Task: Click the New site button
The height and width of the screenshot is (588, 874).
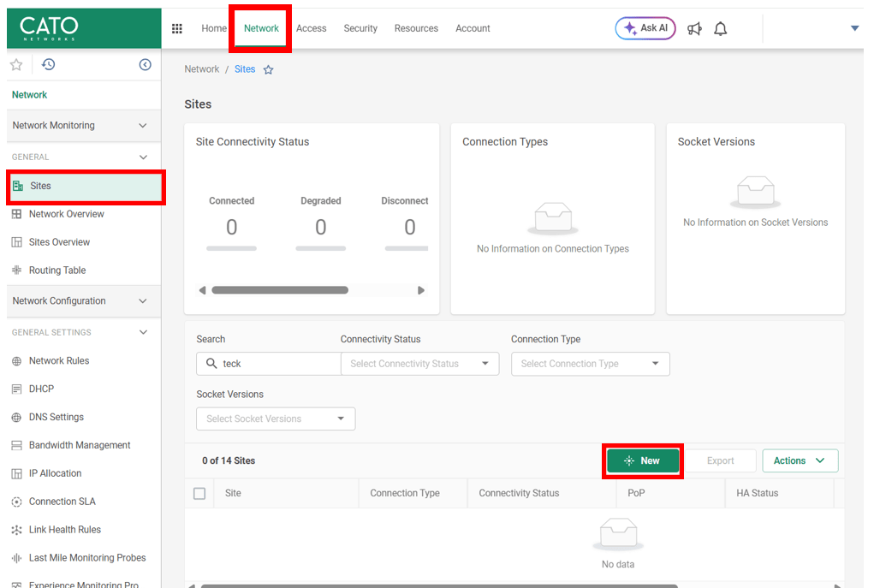Action: pos(643,460)
